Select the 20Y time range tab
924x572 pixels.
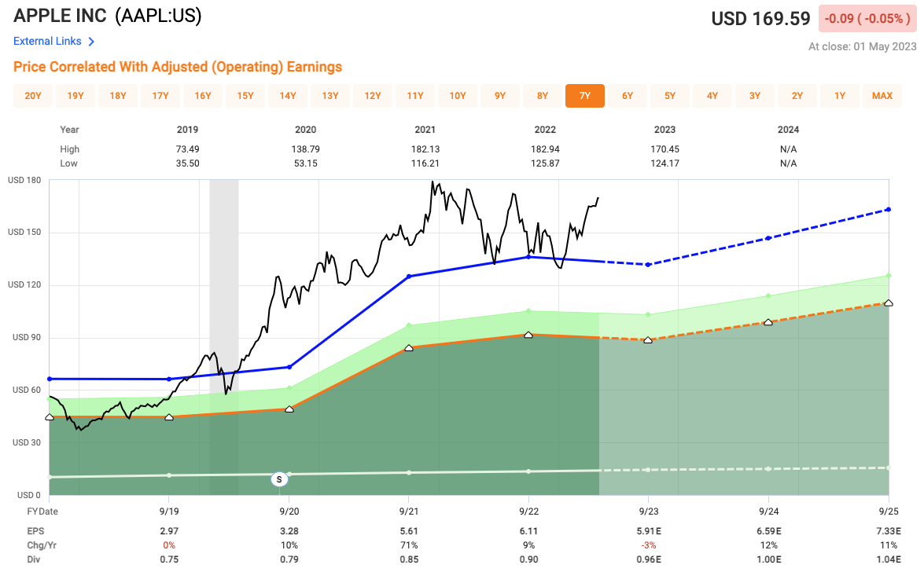33,95
